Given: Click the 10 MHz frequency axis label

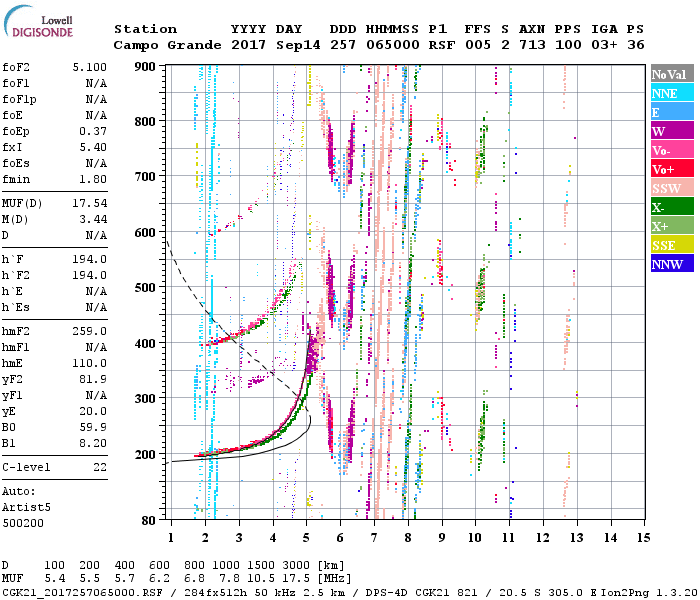Looking at the screenshot, I should point(475,538).
